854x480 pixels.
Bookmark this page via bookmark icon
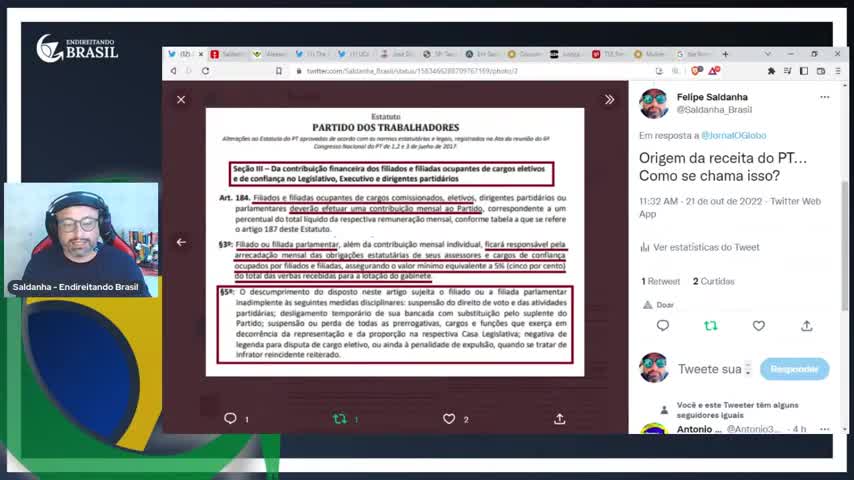coord(278,71)
